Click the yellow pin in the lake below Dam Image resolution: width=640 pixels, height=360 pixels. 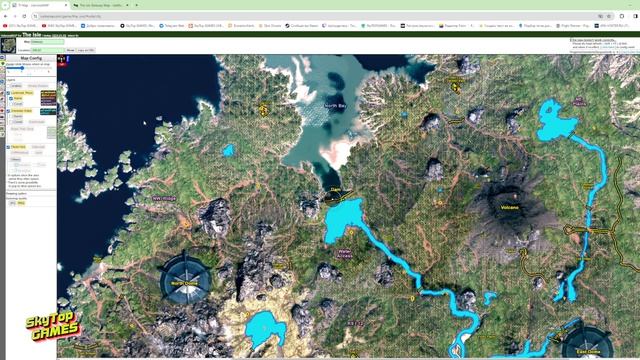pyautogui.click(x=351, y=232)
